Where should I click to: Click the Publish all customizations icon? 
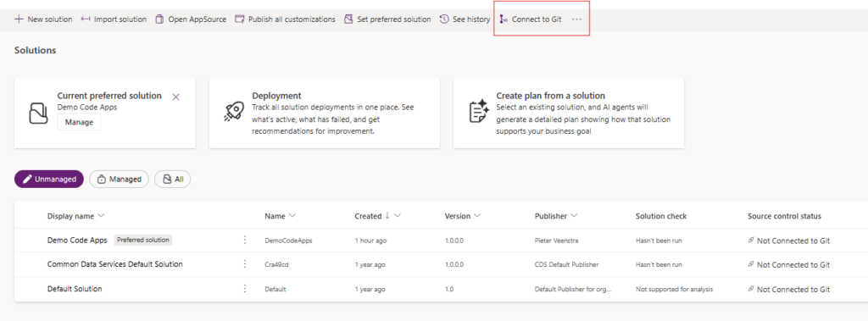pos(240,19)
